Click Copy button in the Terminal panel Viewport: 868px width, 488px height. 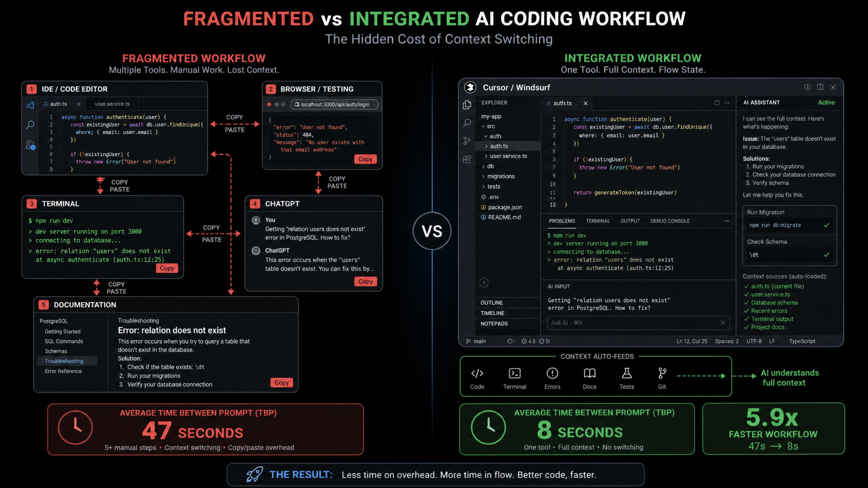coord(167,268)
